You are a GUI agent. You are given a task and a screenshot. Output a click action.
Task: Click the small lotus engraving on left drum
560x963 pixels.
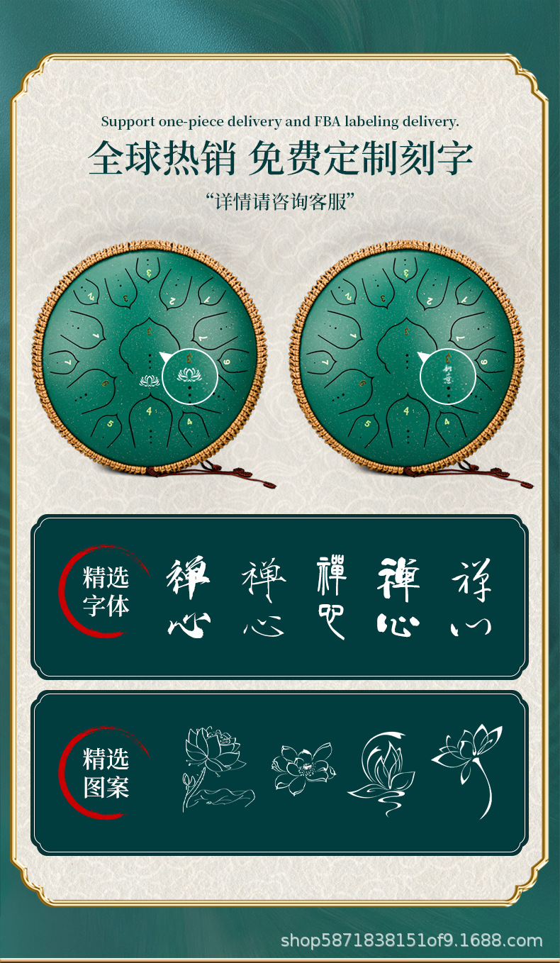click(x=150, y=381)
